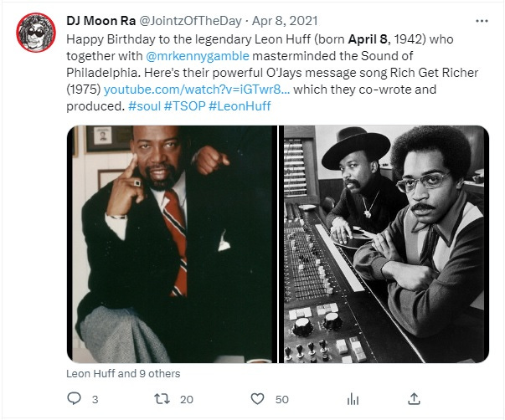505x420 pixels.
Task: Like the tweet with the heart icon
Action: tap(257, 399)
